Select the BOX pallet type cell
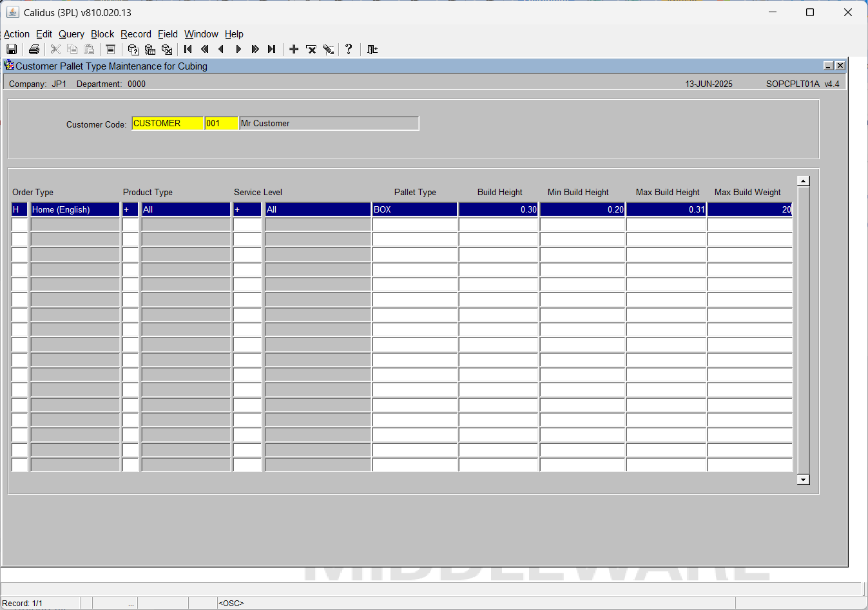Viewport: 868px width, 610px height. [415, 209]
